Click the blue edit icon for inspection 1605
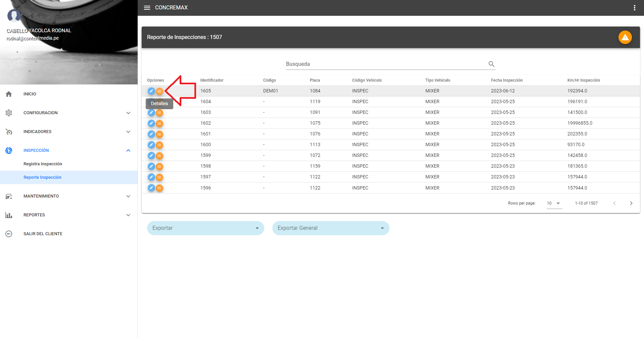The height and width of the screenshot is (338, 644). 151,91
